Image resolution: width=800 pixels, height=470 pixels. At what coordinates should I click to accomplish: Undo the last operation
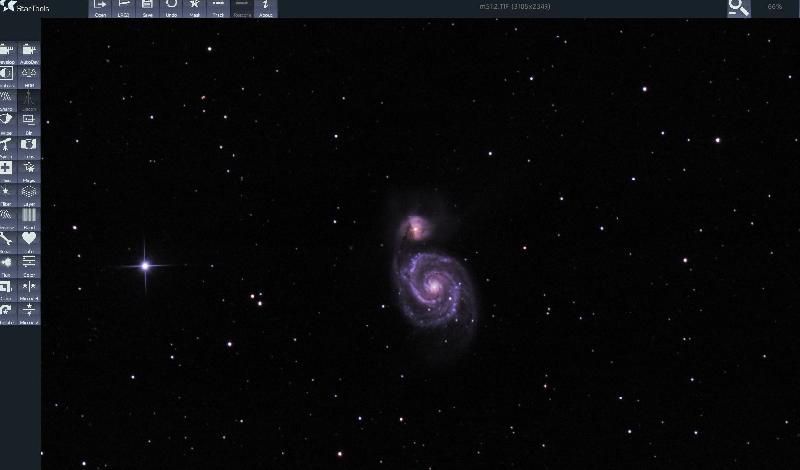click(171, 9)
